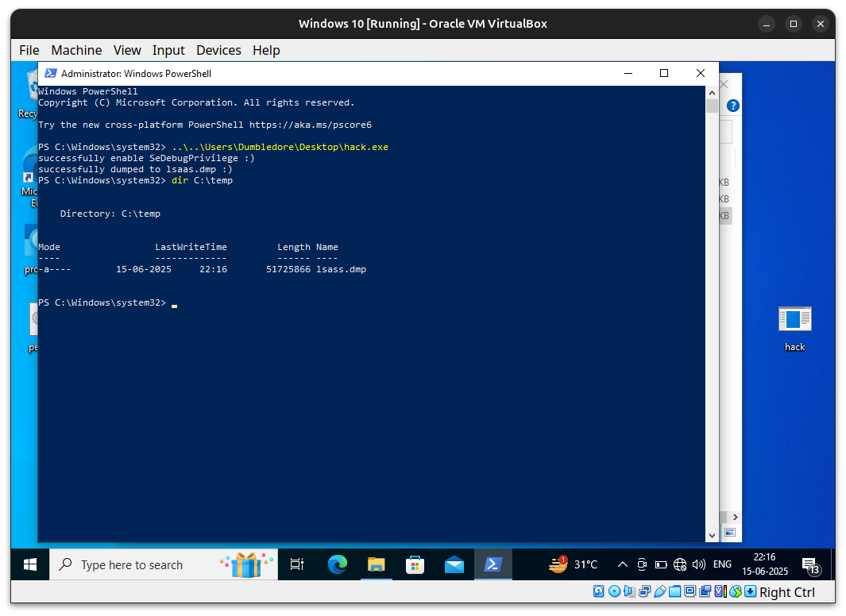The image size is (846, 616).
Task: Click the VirtualBox CPU virtualization status icon
Action: click(720, 591)
